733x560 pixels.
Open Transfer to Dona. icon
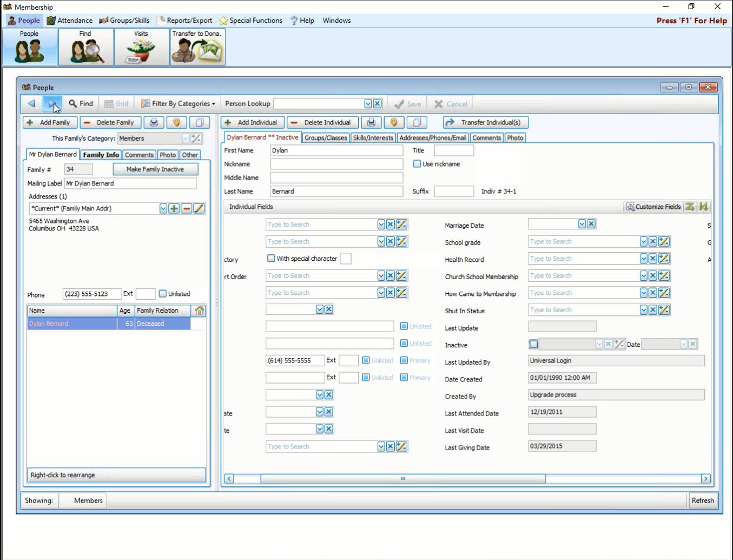click(x=197, y=48)
